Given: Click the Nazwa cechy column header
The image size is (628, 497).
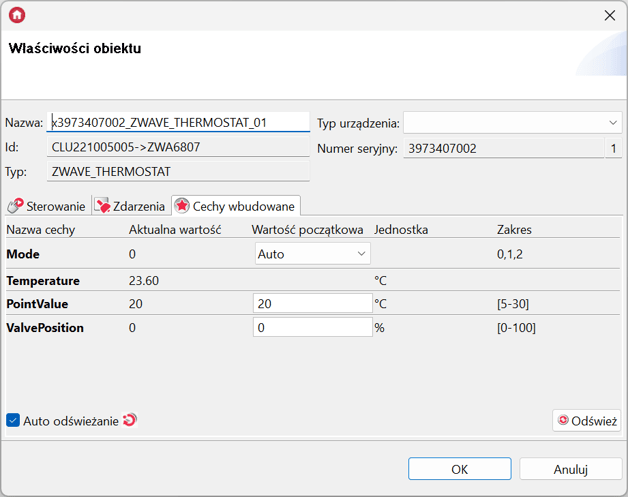Looking at the screenshot, I should (x=41, y=230).
